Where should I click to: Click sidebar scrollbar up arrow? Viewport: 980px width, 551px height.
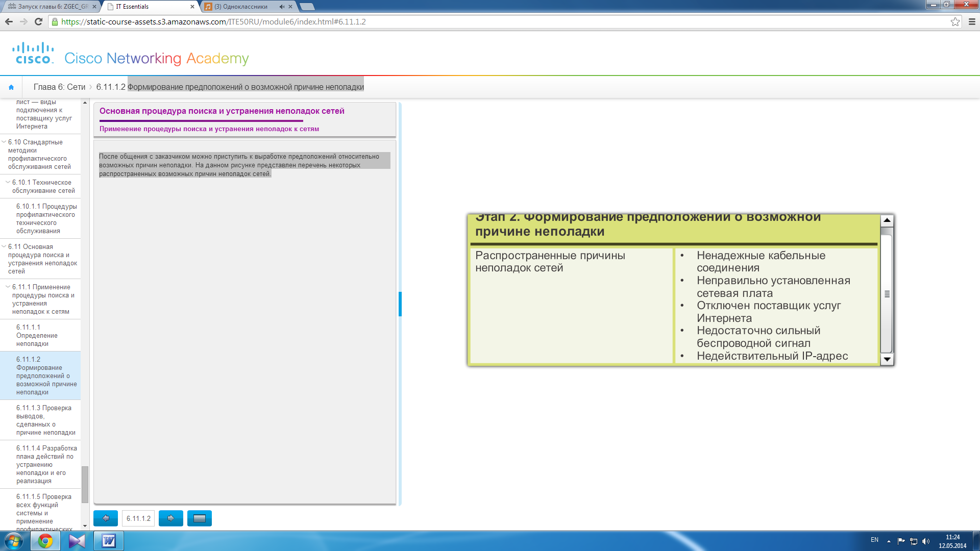tap(85, 103)
